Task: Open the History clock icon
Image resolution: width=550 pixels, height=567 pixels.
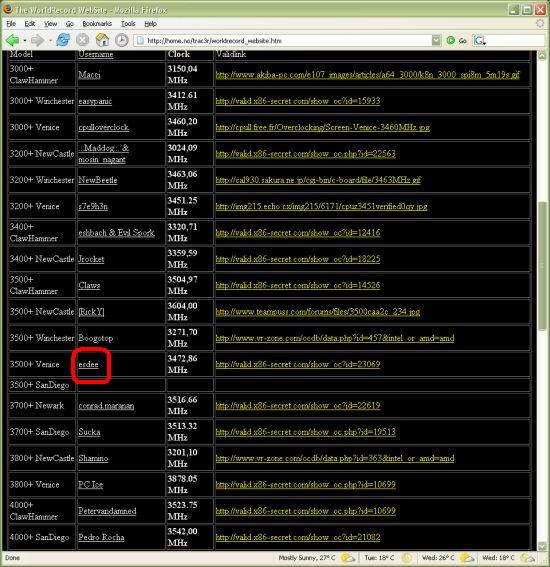Action: pos(122,40)
